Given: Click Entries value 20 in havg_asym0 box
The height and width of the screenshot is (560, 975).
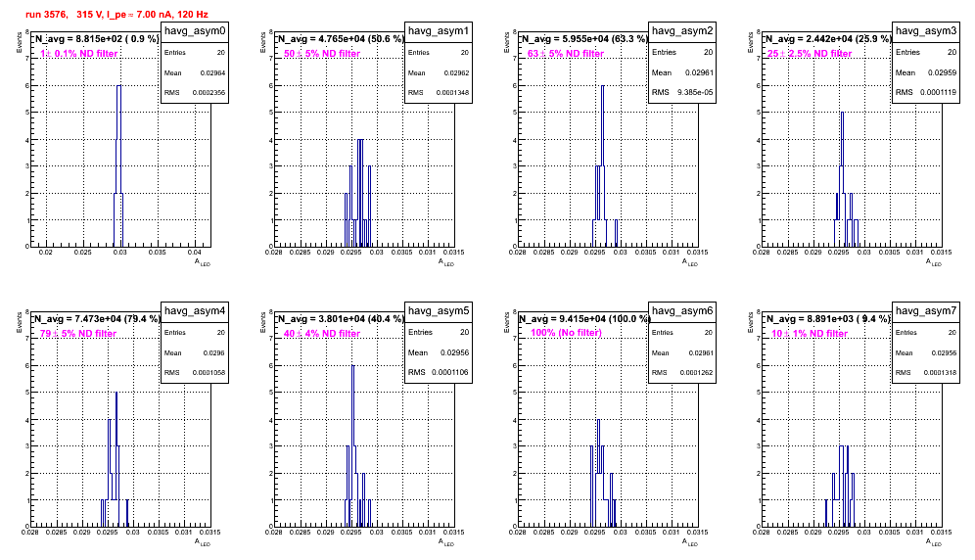Looking at the screenshot, I should tap(221, 53).
